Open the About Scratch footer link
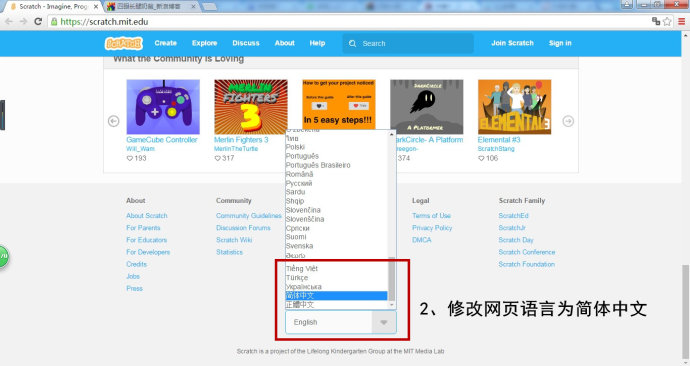 click(x=147, y=216)
